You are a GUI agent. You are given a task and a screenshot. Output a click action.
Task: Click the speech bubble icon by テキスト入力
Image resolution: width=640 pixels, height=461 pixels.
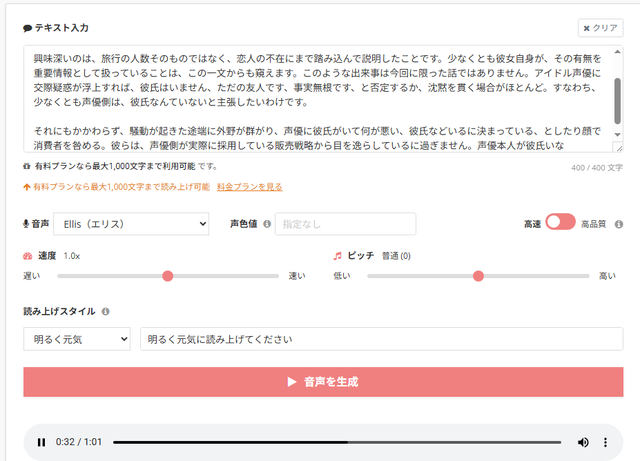27,28
